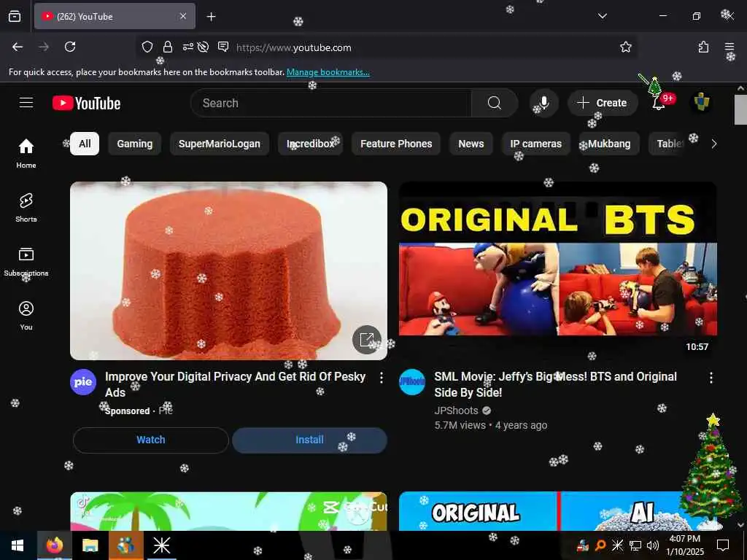Click the search magnifier button
The width and height of the screenshot is (747, 560).
[494, 103]
